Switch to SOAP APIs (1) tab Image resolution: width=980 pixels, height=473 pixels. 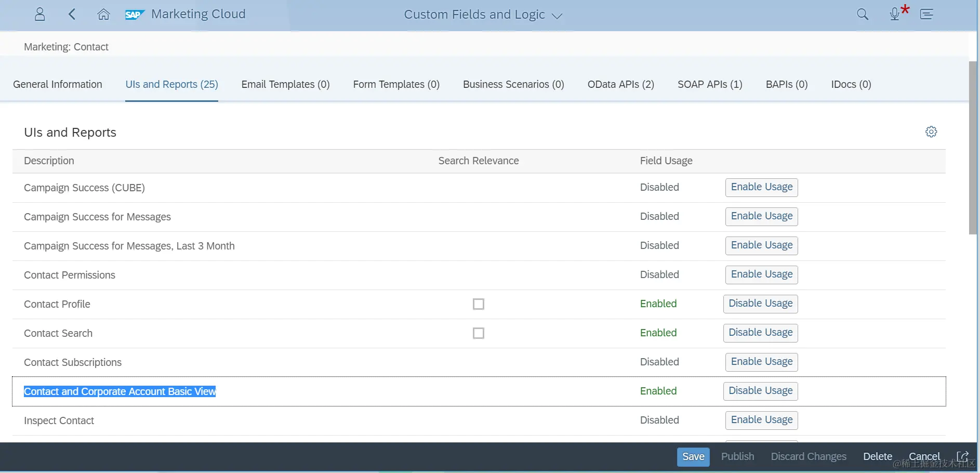tap(710, 84)
